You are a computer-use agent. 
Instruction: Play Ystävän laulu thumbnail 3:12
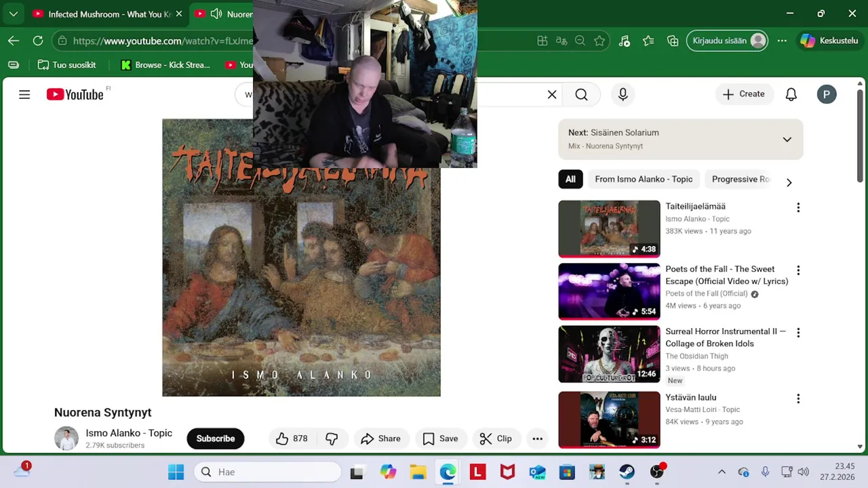click(609, 420)
